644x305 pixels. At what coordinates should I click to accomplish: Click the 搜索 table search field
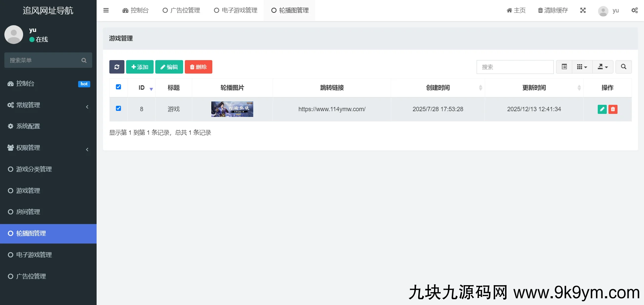(x=515, y=67)
